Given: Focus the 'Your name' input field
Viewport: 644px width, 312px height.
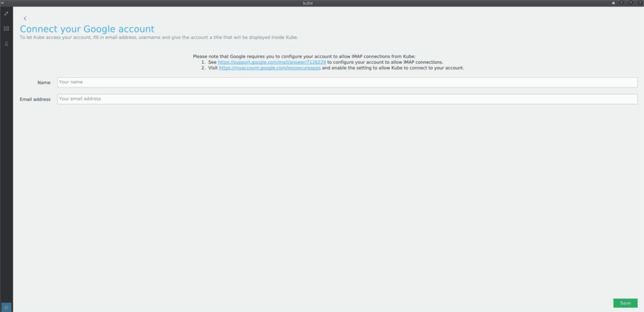Looking at the screenshot, I should (347, 83).
